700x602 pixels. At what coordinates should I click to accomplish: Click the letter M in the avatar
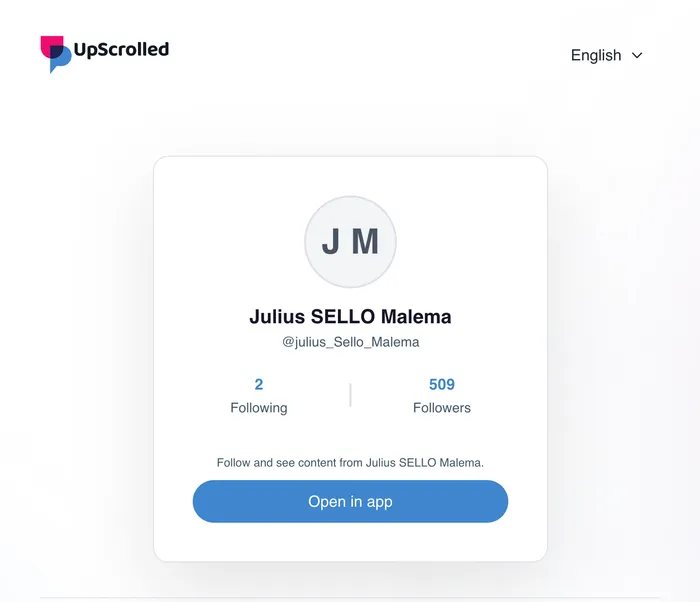point(366,242)
